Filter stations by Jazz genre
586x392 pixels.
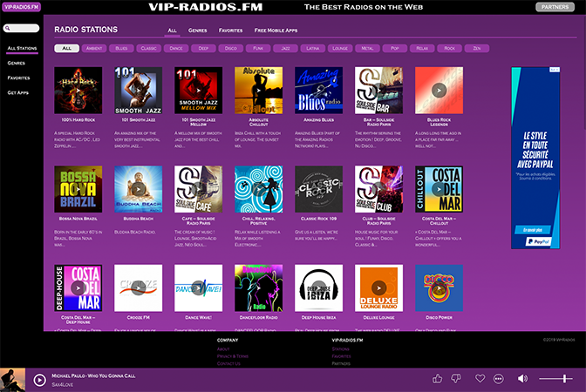285,48
